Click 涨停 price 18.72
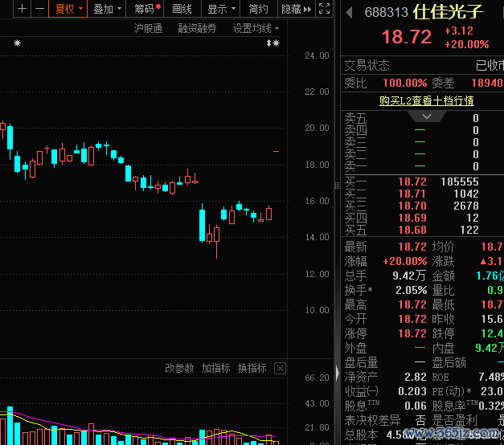Screen dimensions: 504x445 412,333
